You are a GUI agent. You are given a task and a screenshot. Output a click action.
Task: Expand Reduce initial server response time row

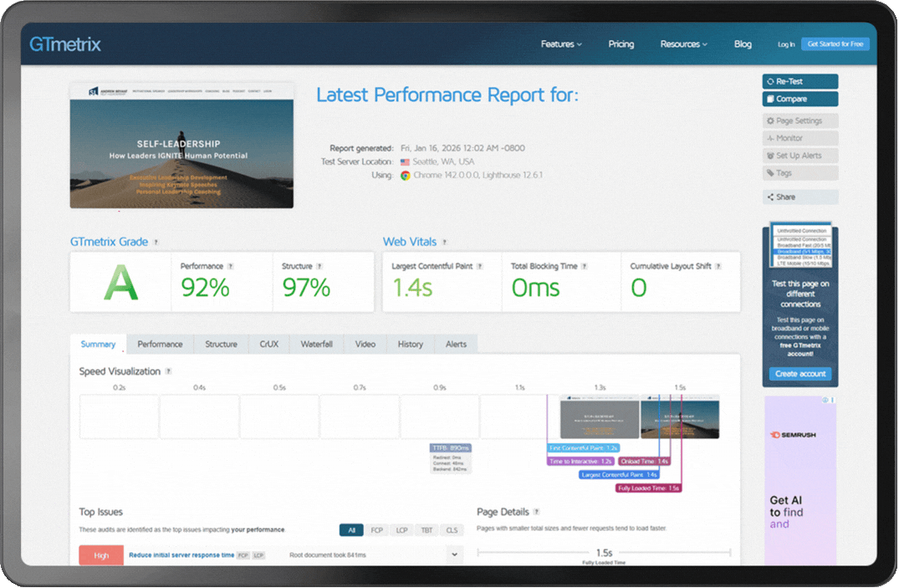coord(454,555)
